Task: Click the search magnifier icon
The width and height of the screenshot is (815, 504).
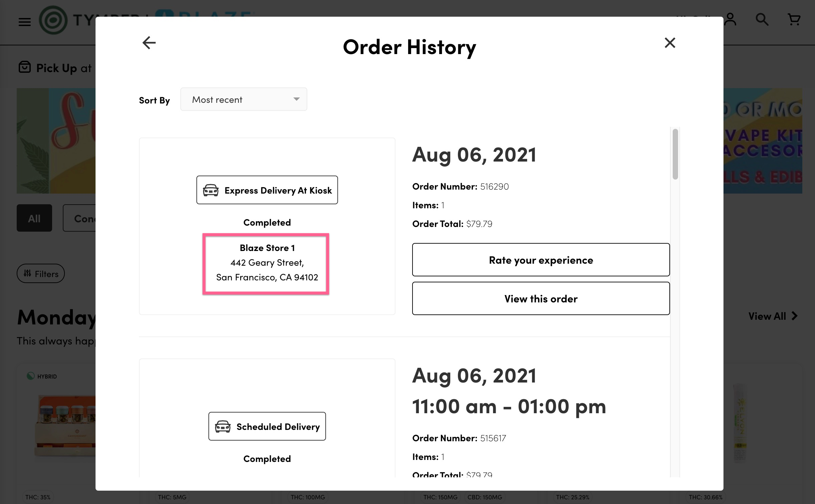Action: pyautogui.click(x=762, y=19)
